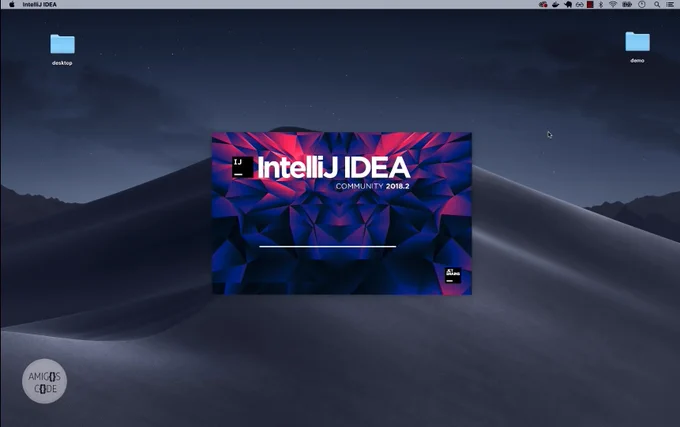Open the Apple menu

[x=12, y=4]
